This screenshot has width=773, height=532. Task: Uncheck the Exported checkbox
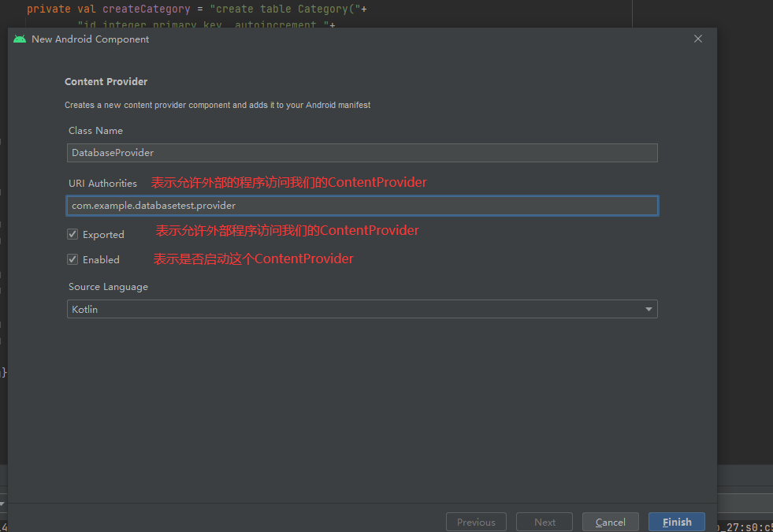pyautogui.click(x=72, y=234)
